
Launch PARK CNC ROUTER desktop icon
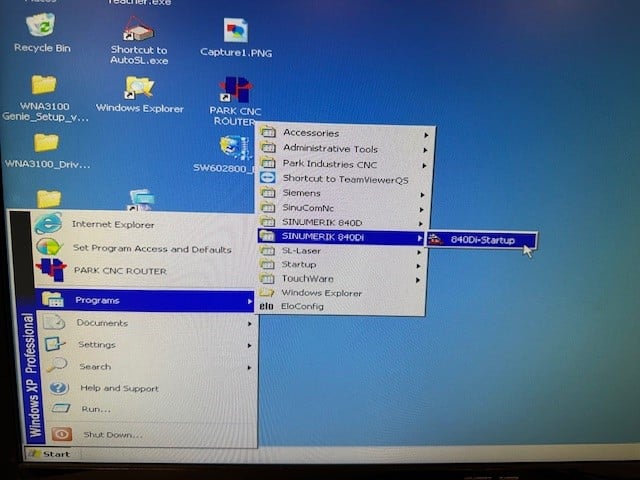tap(236, 89)
